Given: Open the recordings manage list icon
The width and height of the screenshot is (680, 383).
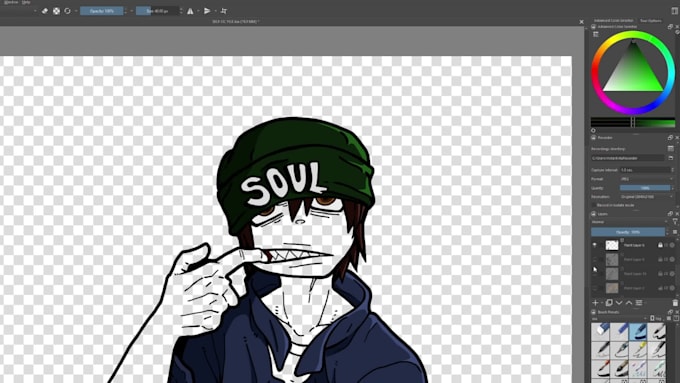Looking at the screenshot, I should pyautogui.click(x=670, y=148).
